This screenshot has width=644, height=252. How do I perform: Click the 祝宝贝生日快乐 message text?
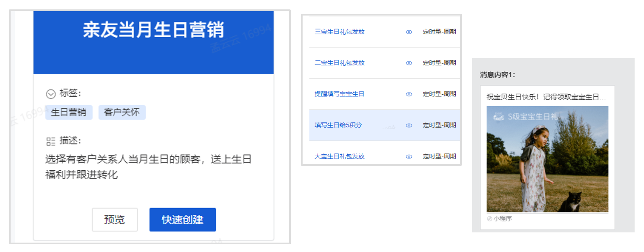pos(546,97)
